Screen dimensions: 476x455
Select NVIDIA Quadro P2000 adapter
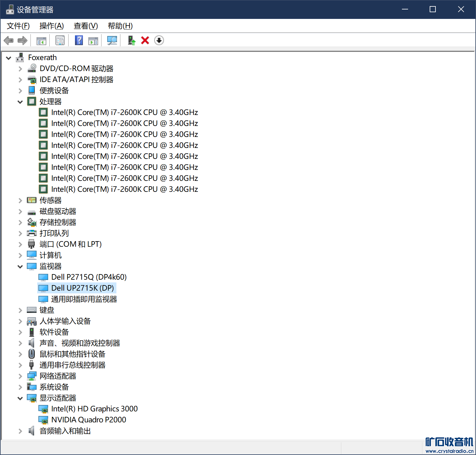coord(89,420)
